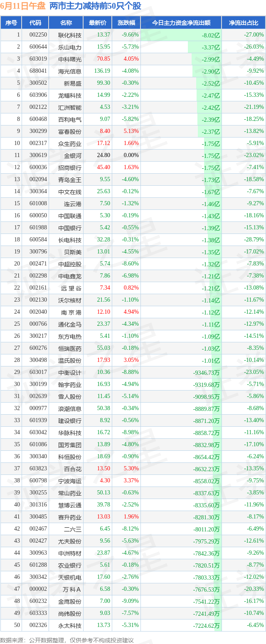Select stock name 慧博云通
This screenshot has width=266, height=644.
(70, 505)
